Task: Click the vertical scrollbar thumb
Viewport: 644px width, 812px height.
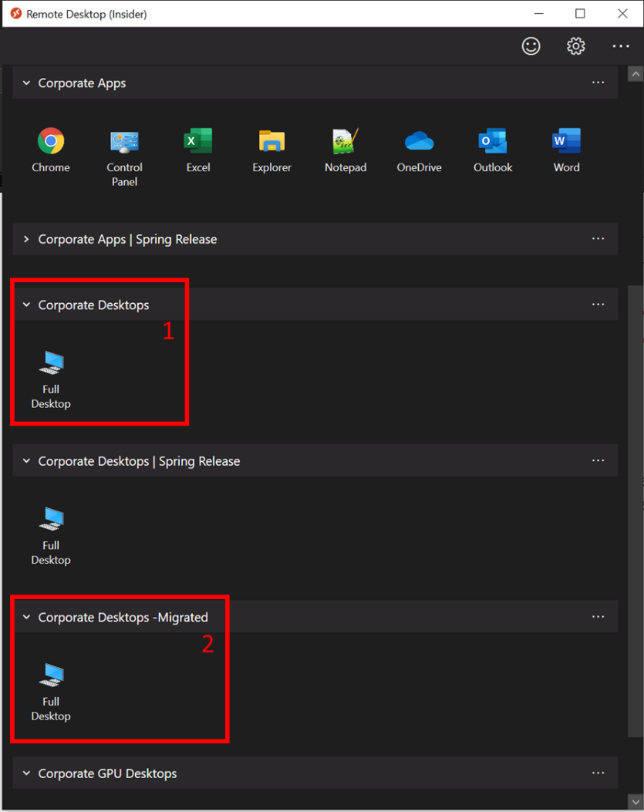Action: [636, 510]
